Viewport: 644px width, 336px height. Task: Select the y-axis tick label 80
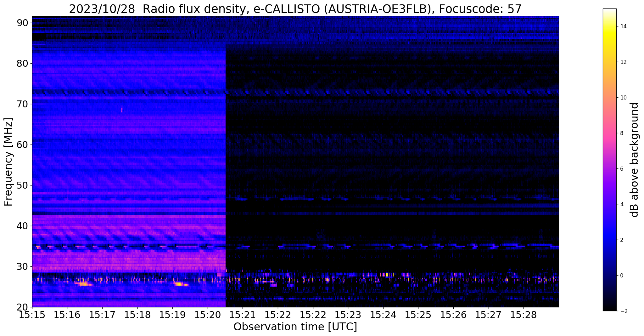click(22, 64)
